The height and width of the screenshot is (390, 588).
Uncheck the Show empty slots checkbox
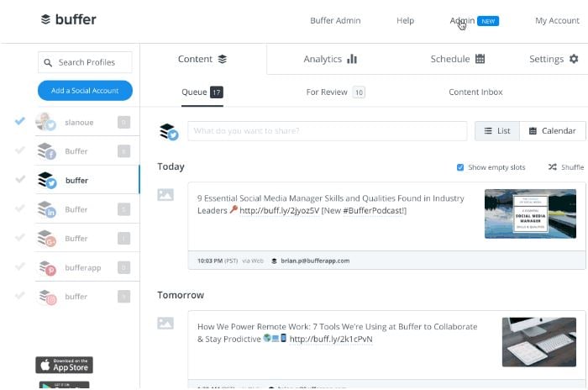[460, 167]
